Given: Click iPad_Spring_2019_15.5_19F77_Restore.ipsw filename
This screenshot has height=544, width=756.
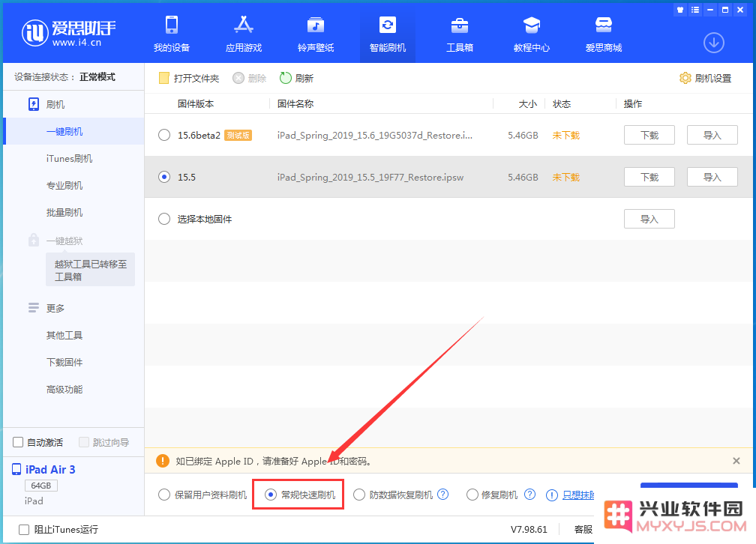Looking at the screenshot, I should [x=370, y=178].
